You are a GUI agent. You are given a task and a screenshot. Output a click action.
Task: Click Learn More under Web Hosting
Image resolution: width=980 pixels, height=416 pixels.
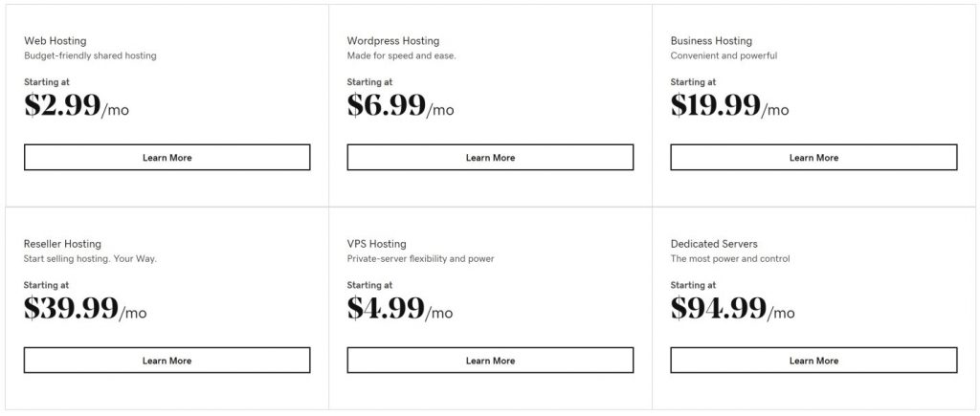(x=167, y=158)
